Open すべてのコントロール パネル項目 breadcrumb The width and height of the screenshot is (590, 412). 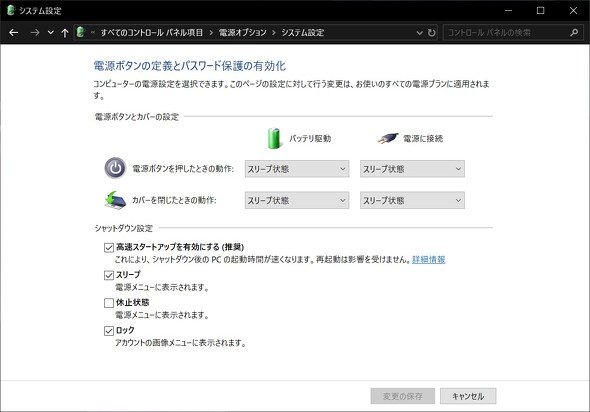coord(151,33)
